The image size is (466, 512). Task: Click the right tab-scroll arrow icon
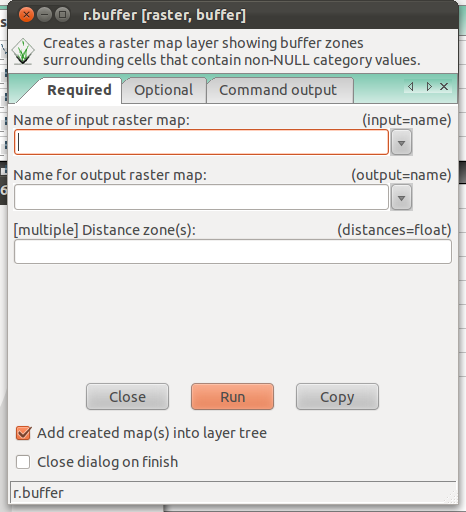[x=429, y=87]
